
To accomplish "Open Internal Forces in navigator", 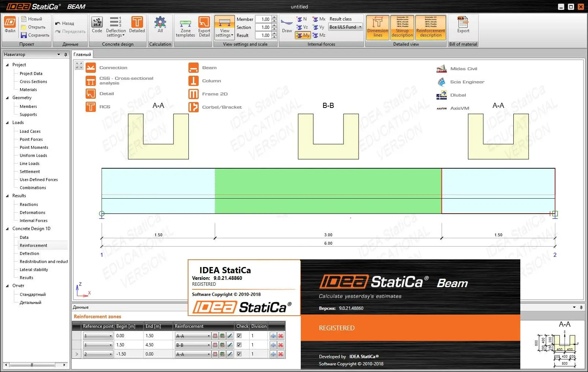I will (34, 221).
